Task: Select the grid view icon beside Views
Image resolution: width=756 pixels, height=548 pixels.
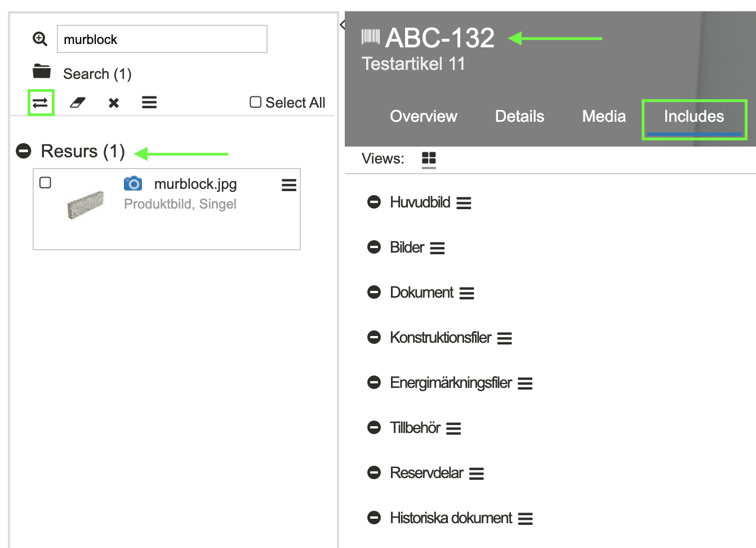Action: click(429, 158)
